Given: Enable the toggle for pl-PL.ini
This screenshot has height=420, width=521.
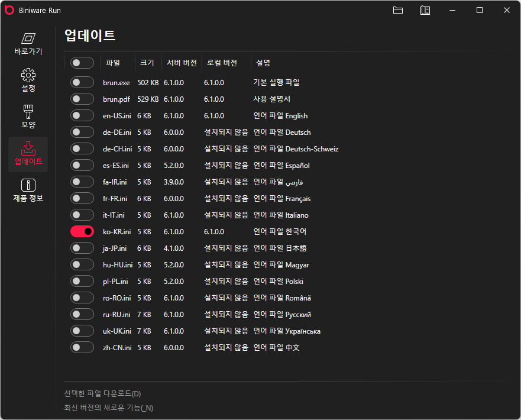Looking at the screenshot, I should 82,282.
